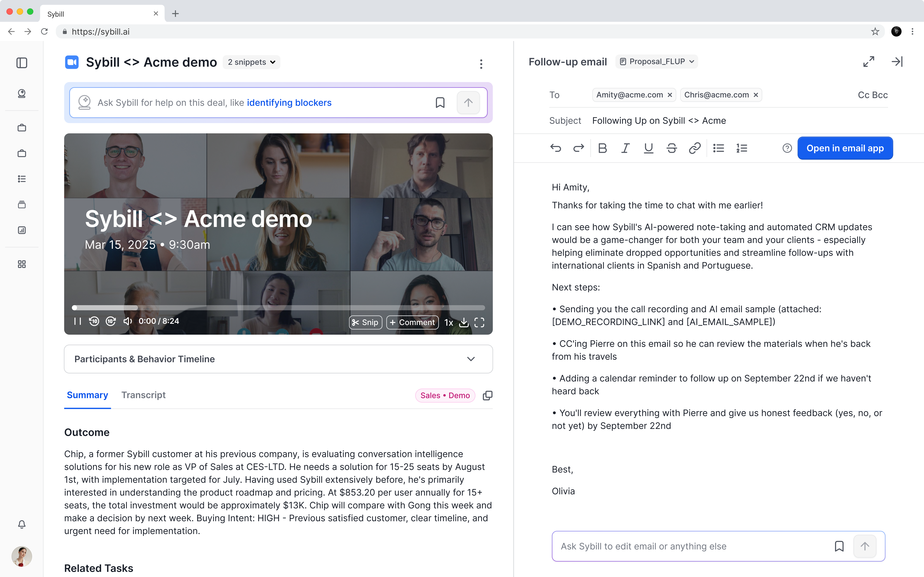Click Open in email app
The image size is (924, 577).
point(845,148)
